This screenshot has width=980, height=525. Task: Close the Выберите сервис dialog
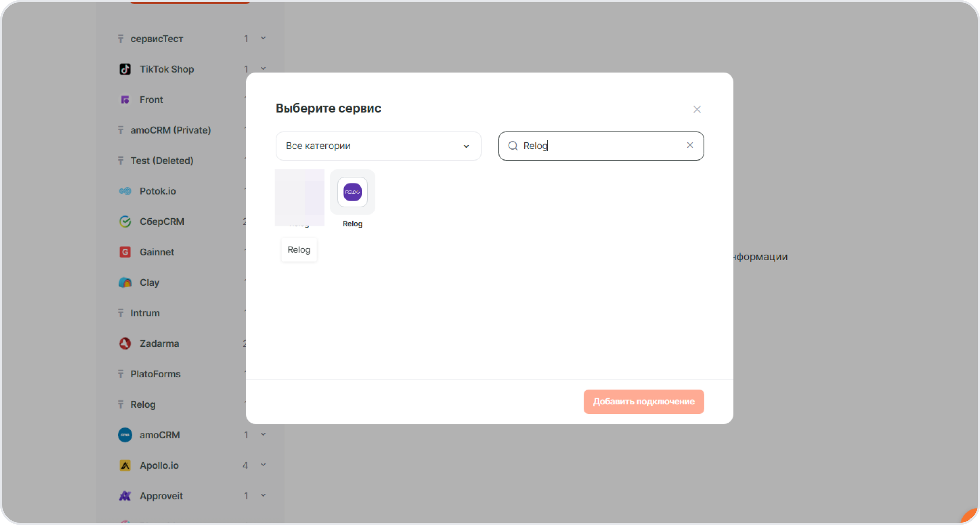pyautogui.click(x=696, y=109)
